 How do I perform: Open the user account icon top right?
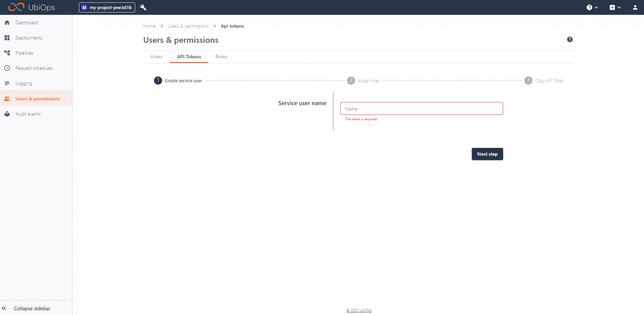tap(634, 7)
